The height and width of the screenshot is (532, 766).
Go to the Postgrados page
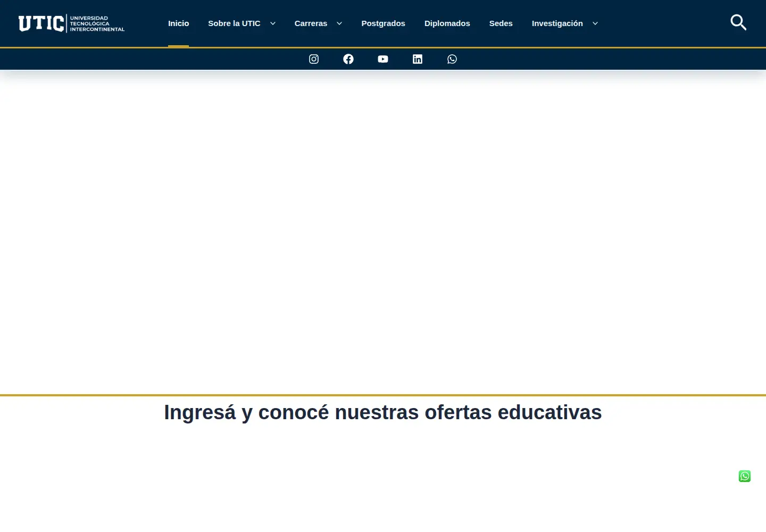383,23
